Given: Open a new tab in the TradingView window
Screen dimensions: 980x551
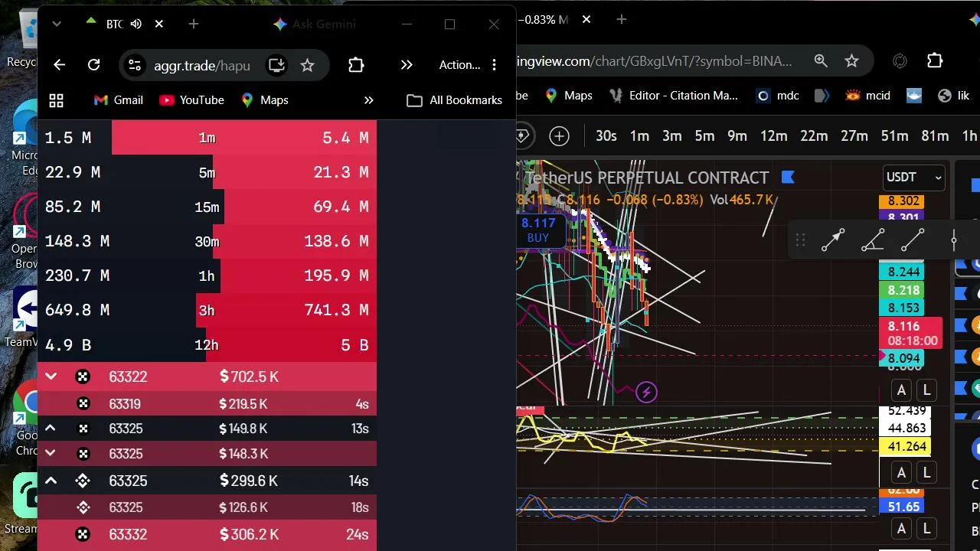Looking at the screenshot, I should (x=621, y=19).
